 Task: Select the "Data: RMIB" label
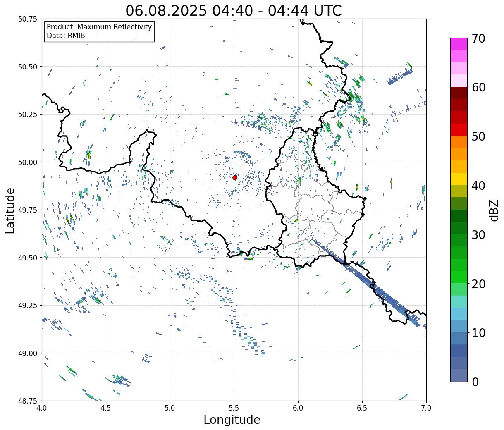[66, 36]
